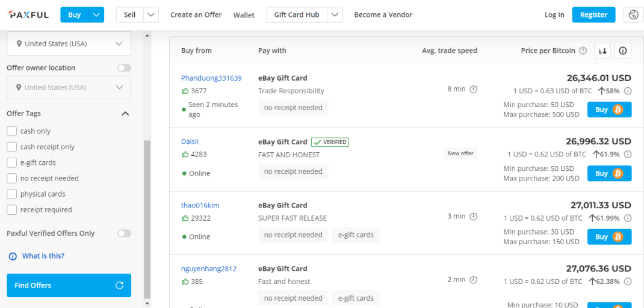Click thumbs-up icon for nguyenhang2812
644x308 pixels.
click(185, 282)
